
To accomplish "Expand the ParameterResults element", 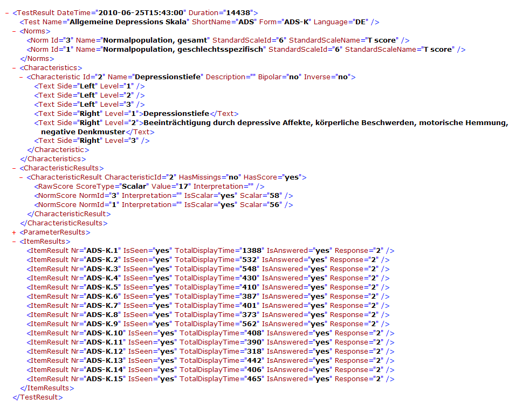I will (x=15, y=232).
